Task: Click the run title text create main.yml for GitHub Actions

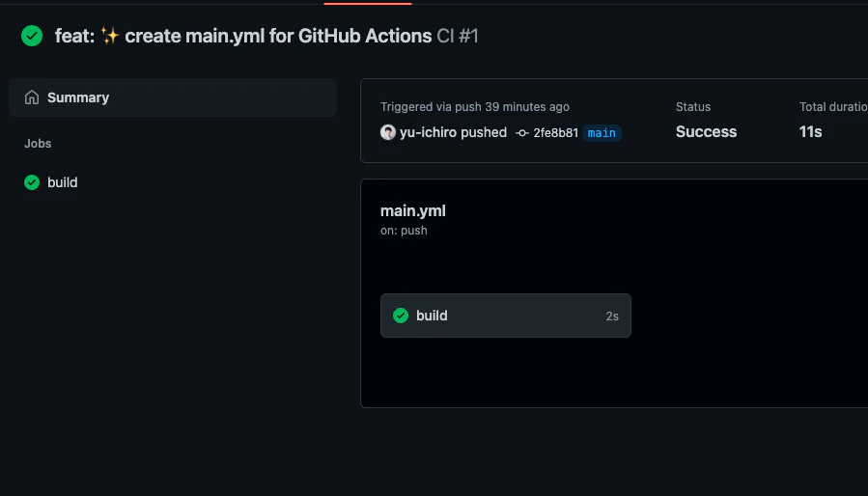Action: tap(278, 36)
